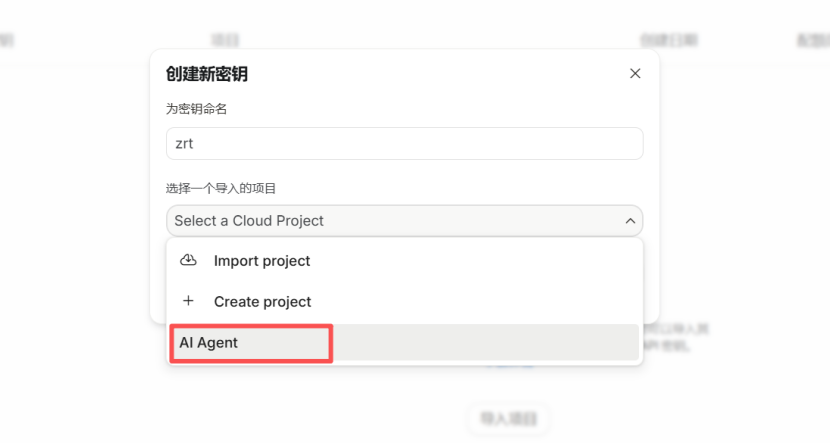This screenshot has height=444, width=830.
Task: Collapse the project dropdown using its chevron
Action: point(630,220)
